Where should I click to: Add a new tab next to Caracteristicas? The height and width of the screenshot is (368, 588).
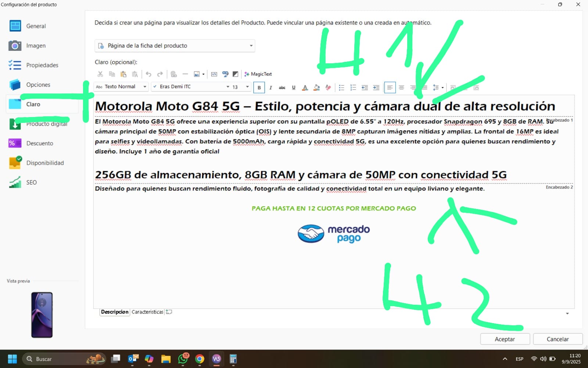tap(169, 312)
